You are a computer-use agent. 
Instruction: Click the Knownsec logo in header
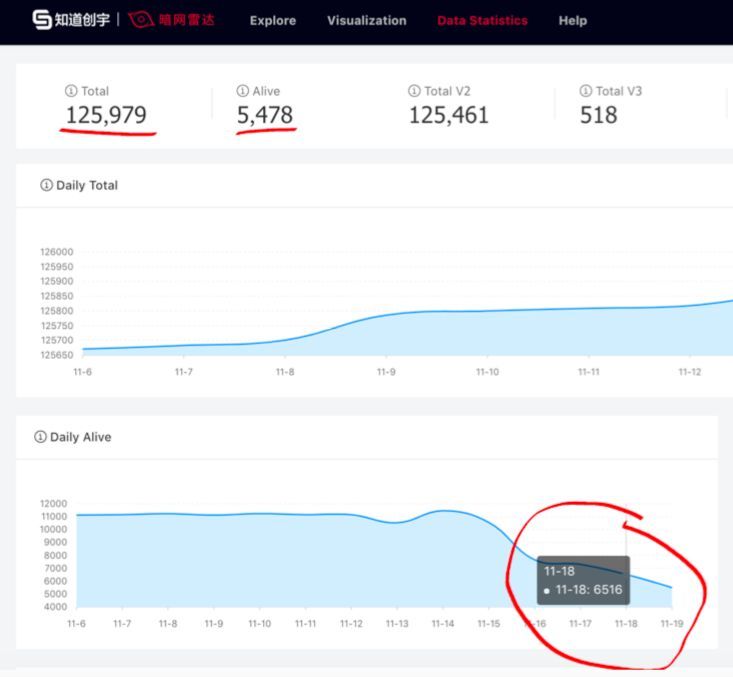pos(70,20)
